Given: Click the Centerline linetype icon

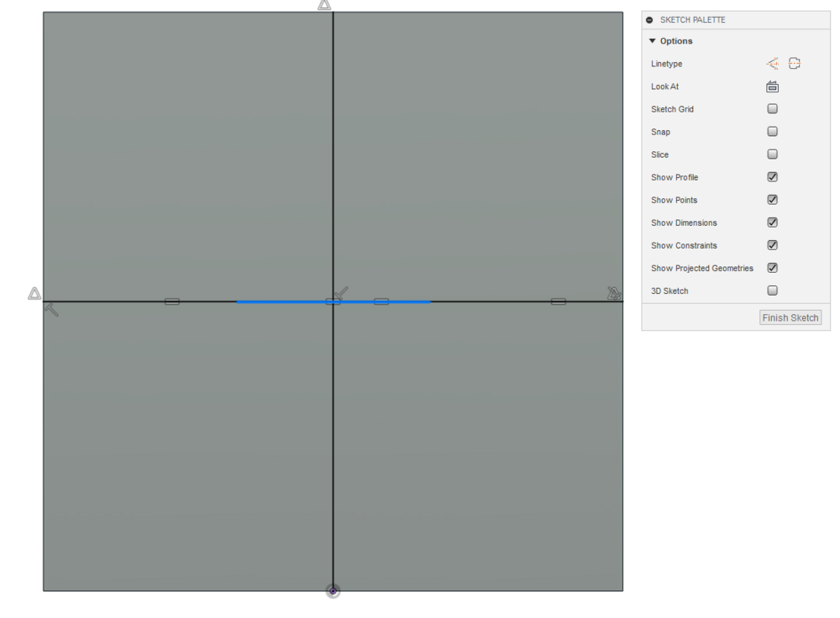Looking at the screenshot, I should click(795, 64).
